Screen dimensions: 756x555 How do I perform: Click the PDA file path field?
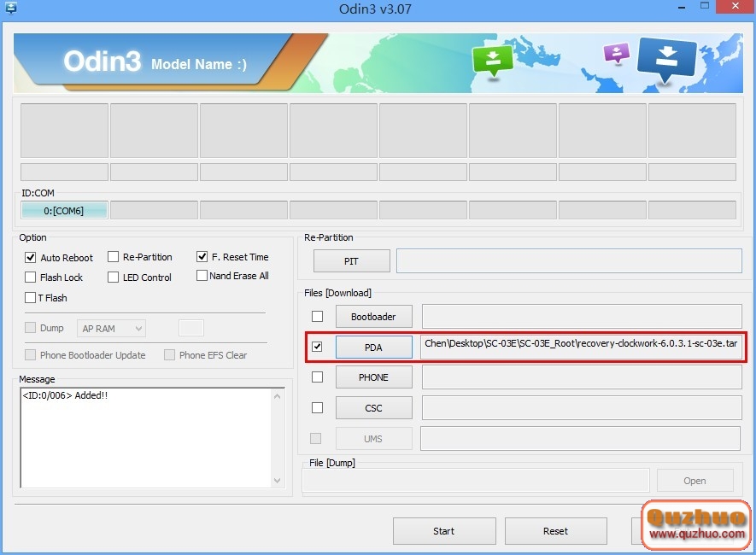pyautogui.click(x=581, y=347)
